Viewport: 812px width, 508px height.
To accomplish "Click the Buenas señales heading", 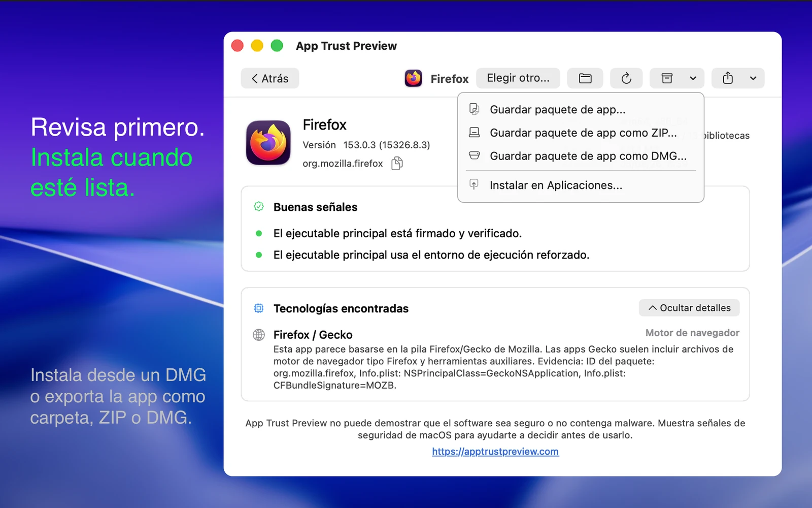I will 315,207.
